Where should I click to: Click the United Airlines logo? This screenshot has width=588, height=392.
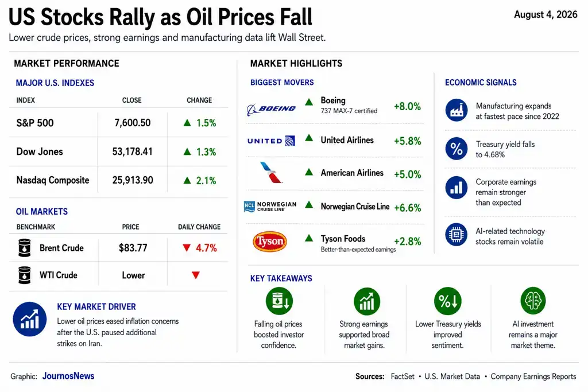click(x=271, y=141)
